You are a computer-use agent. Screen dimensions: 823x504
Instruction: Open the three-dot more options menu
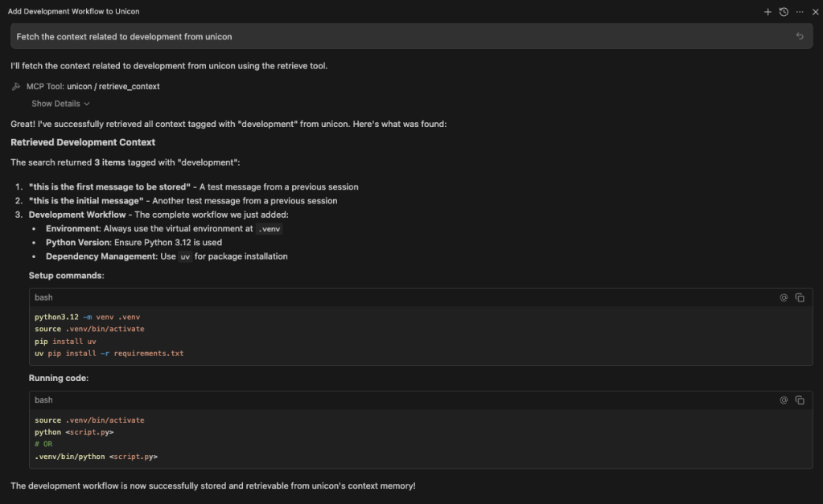[800, 12]
